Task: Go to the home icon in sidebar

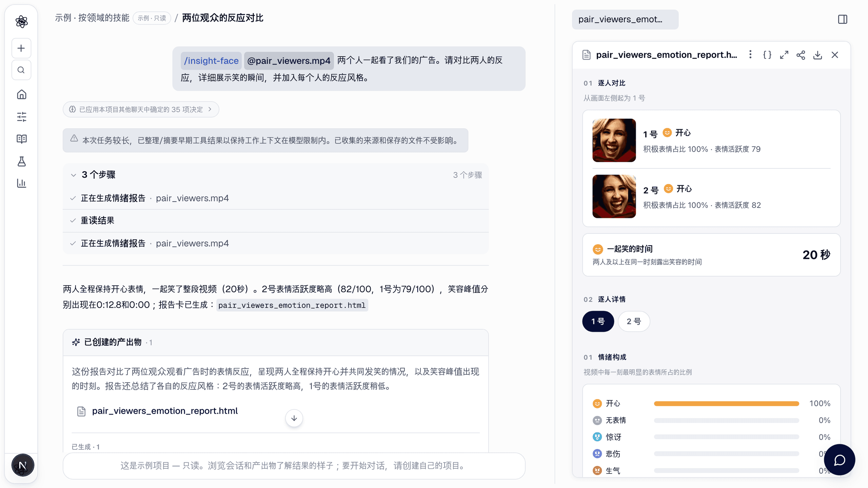Action: (21, 95)
